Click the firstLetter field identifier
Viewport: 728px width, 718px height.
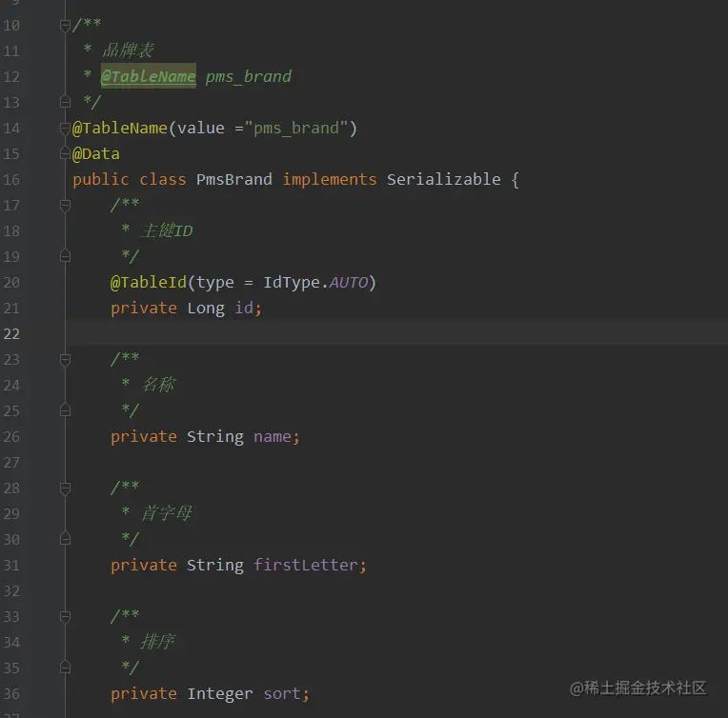(x=306, y=565)
